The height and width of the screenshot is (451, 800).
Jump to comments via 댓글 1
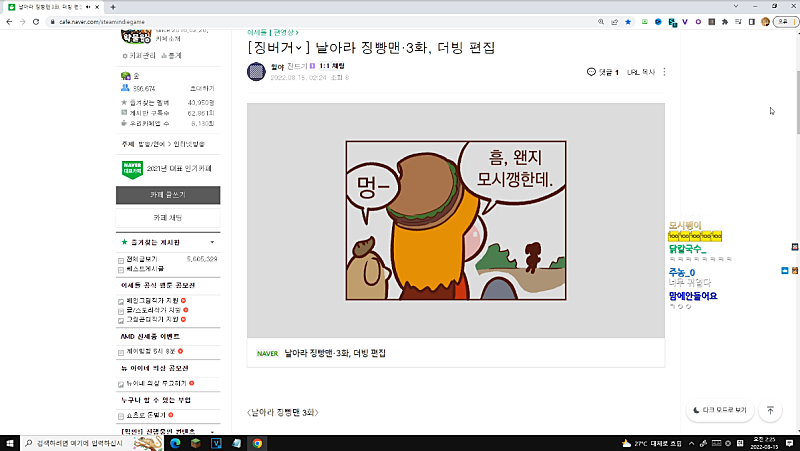603,72
